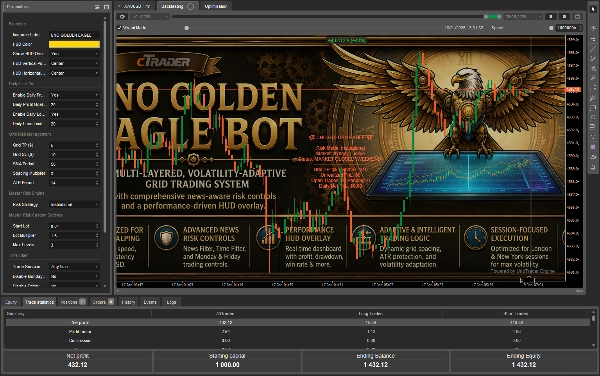Adjust the Grid TP stepper arrows
The height and width of the screenshot is (376, 600).
97,145
